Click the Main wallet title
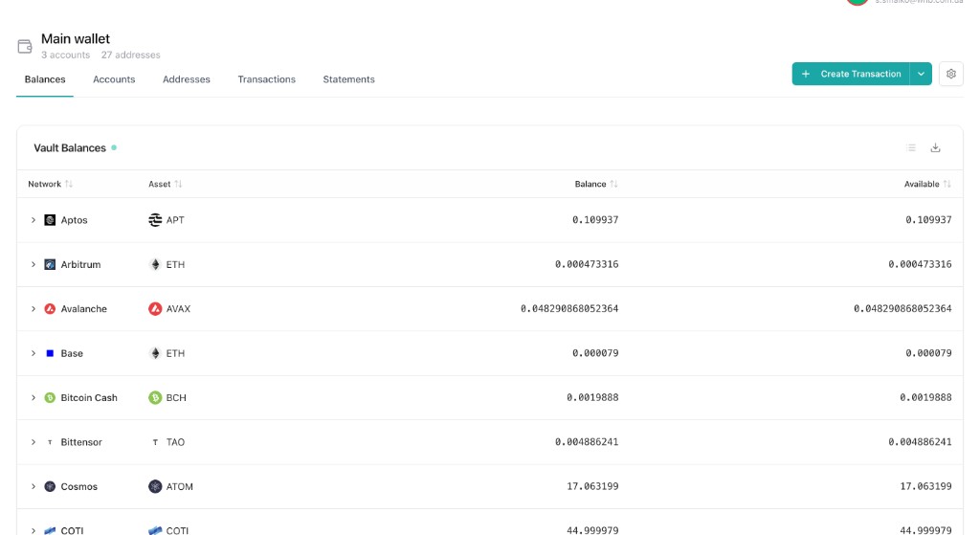This screenshot has width=980, height=535. (x=76, y=38)
